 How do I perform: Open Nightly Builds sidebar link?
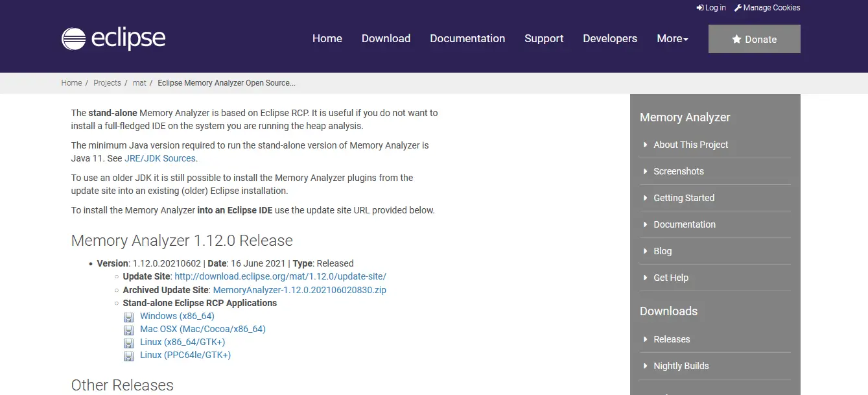coord(681,366)
